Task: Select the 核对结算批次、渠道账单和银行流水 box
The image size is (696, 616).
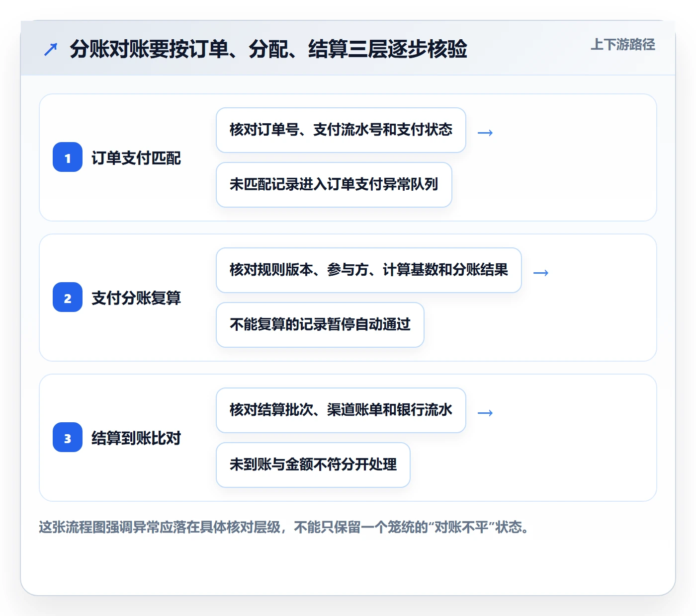Action: [x=341, y=410]
